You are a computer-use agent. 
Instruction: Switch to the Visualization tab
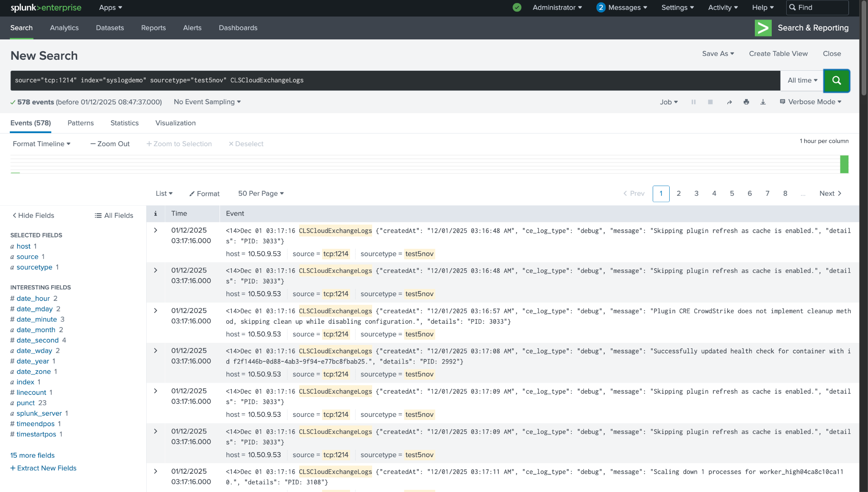(x=175, y=123)
